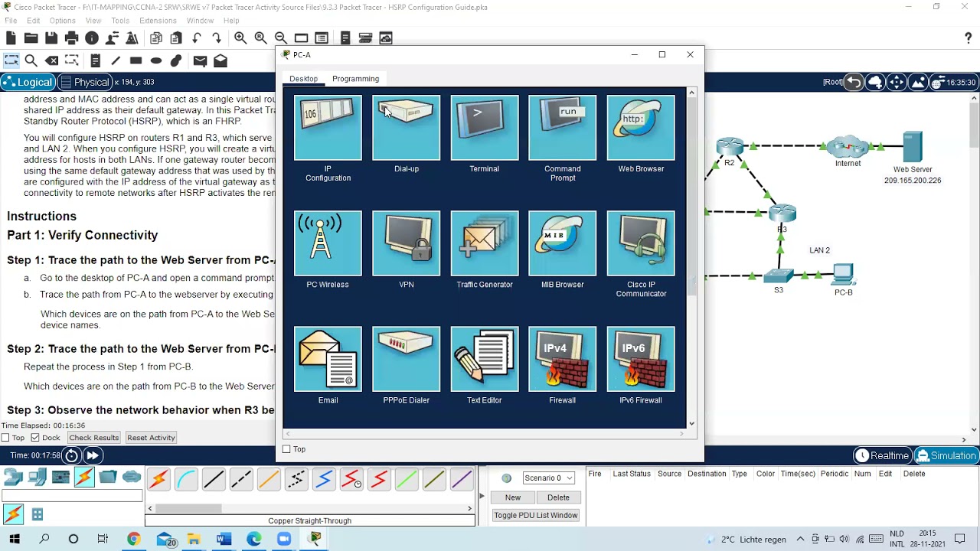Choose the Copper Cross-Over dashed cable
980x551 pixels.
coord(241,480)
